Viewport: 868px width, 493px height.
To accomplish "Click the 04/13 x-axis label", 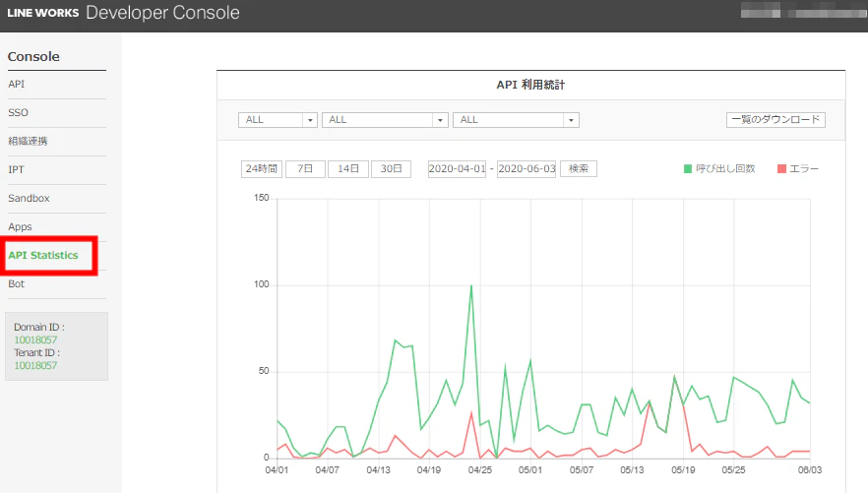I will click(378, 469).
